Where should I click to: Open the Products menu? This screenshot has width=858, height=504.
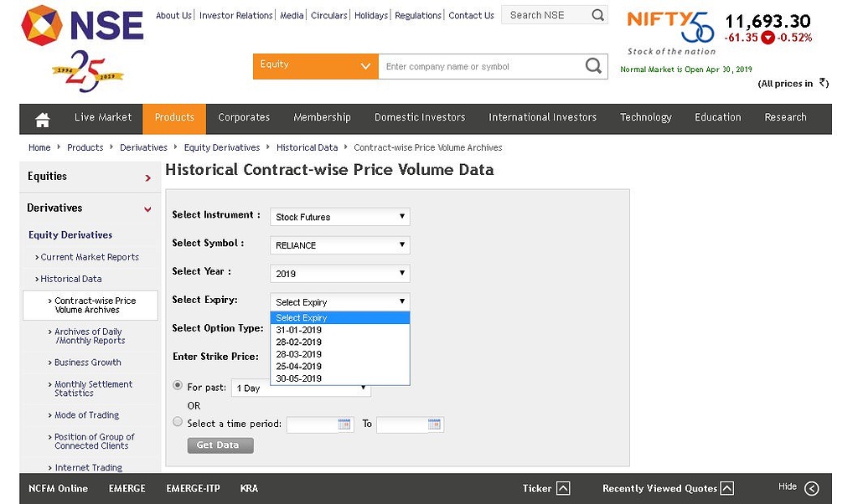[173, 118]
